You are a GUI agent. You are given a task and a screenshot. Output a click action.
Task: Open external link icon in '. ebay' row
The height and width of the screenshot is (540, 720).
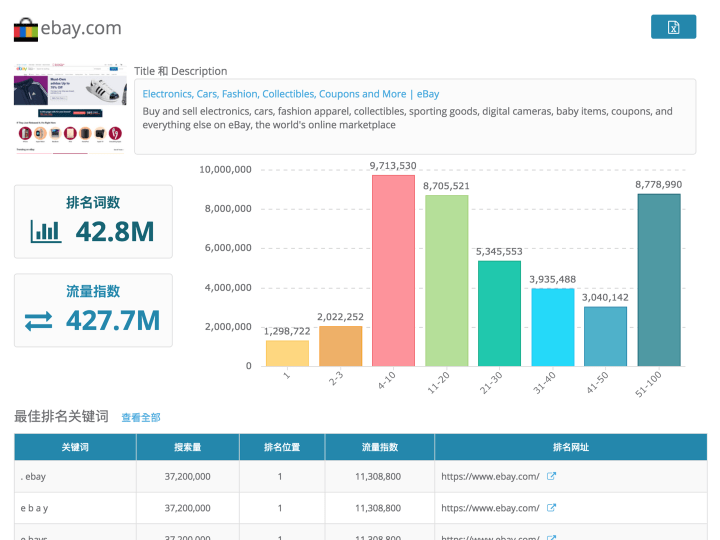[x=551, y=476]
